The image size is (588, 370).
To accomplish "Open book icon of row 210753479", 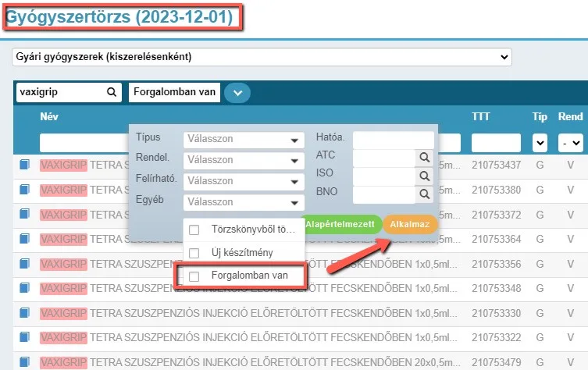I will point(24,361).
